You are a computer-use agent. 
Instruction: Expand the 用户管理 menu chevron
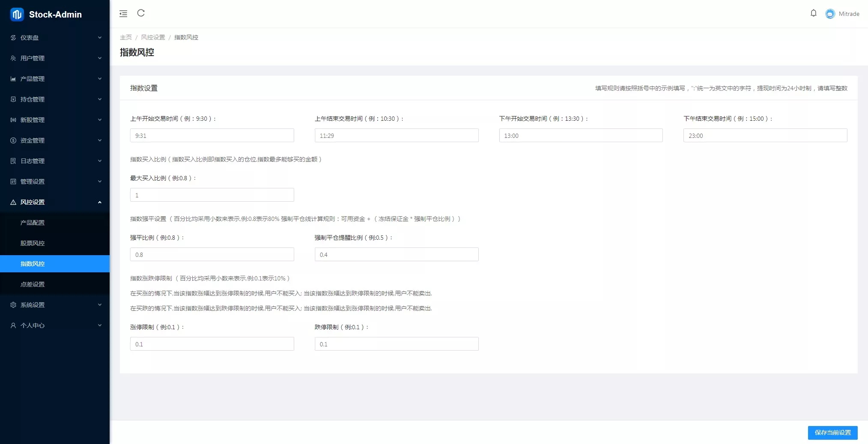tap(100, 58)
